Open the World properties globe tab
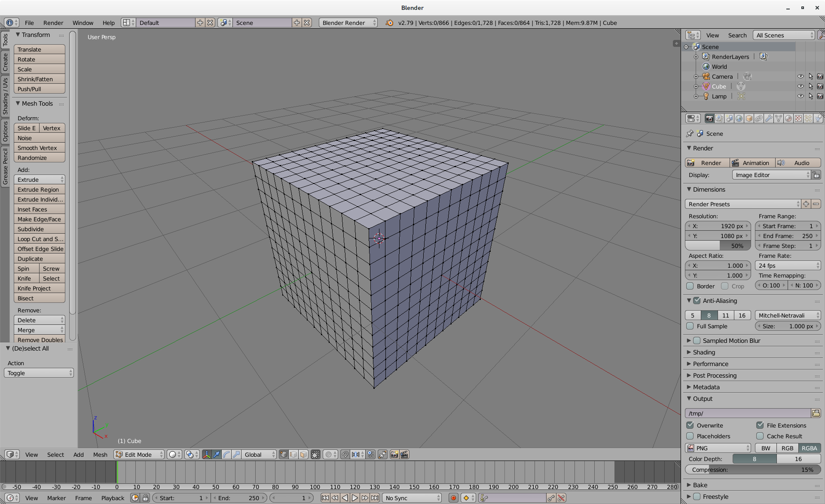 click(x=739, y=119)
